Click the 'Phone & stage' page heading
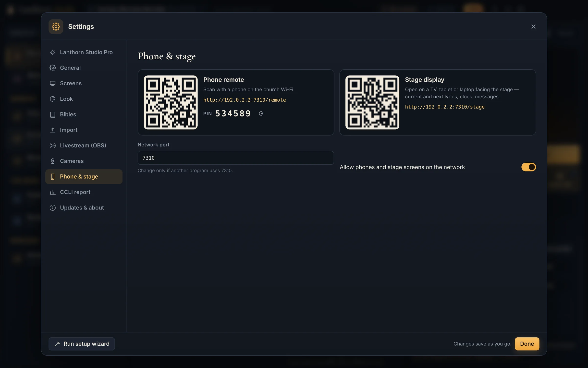The height and width of the screenshot is (368, 588). [167, 56]
